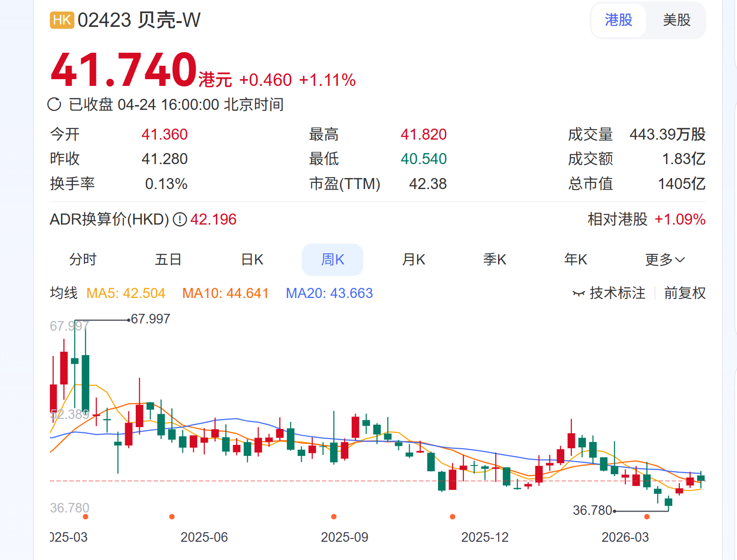Switch to the 月K monthly chart

(x=413, y=259)
